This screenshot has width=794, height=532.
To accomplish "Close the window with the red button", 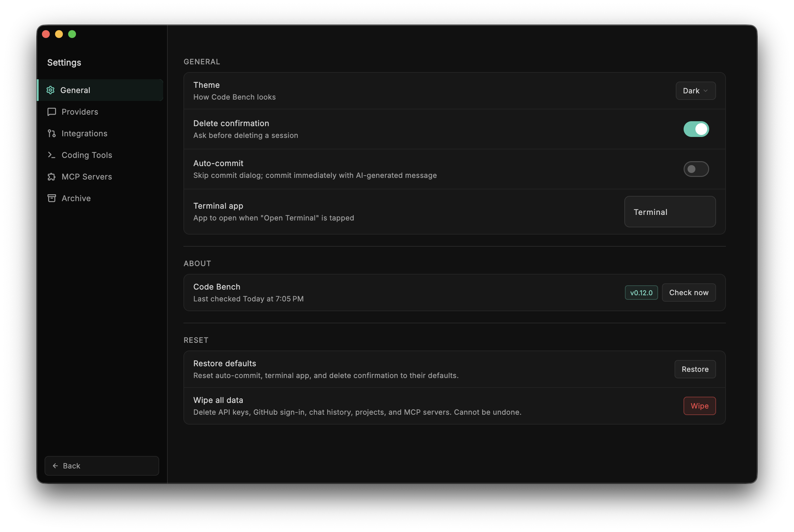I will coord(46,34).
